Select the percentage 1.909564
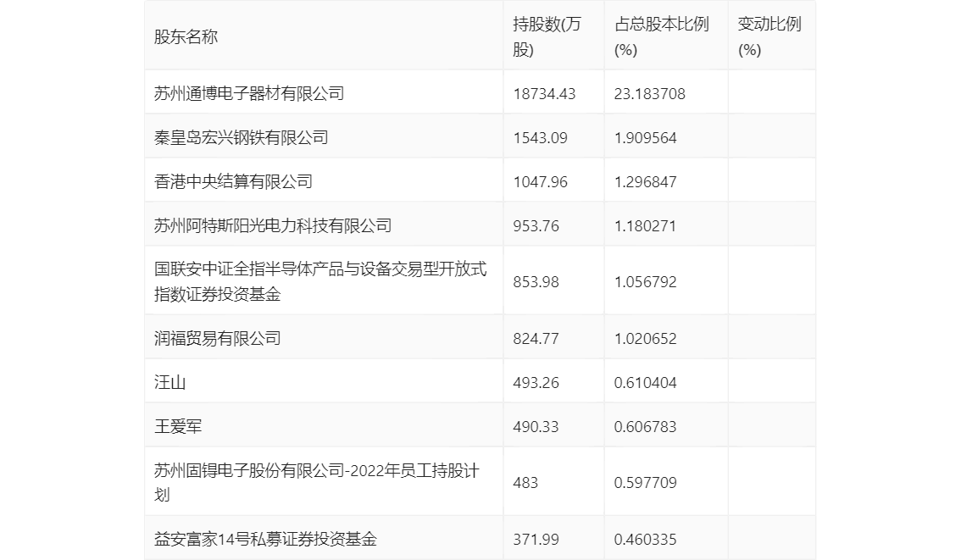961x560 pixels. 646,138
